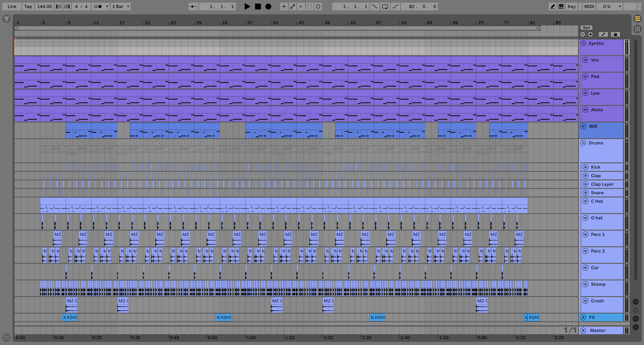644x345 pixels.
Task: Click the 144.00 tempo field
Action: [44, 7]
